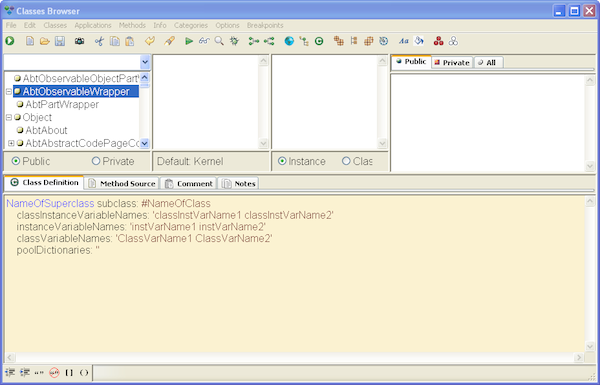This screenshot has width=600, height=385.
Task: Open the Notes tab
Action: [238, 183]
